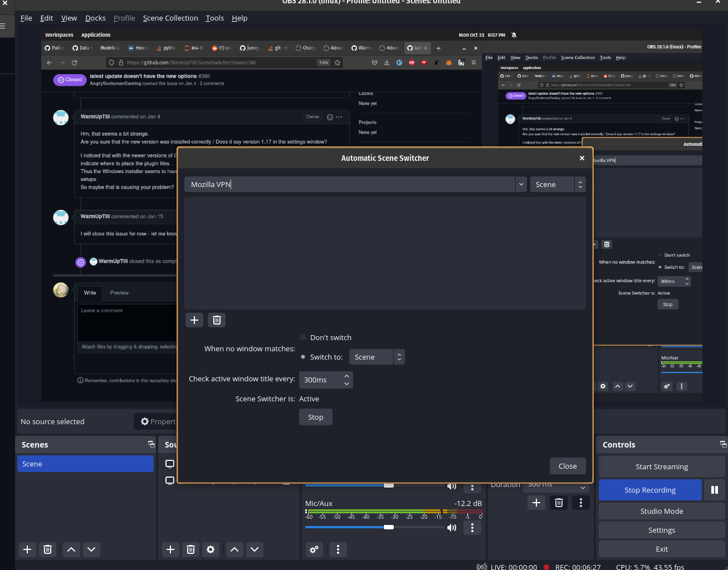This screenshot has width=728, height=570.
Task: Add a window title in the Scene Switcher
Action: pyautogui.click(x=194, y=320)
